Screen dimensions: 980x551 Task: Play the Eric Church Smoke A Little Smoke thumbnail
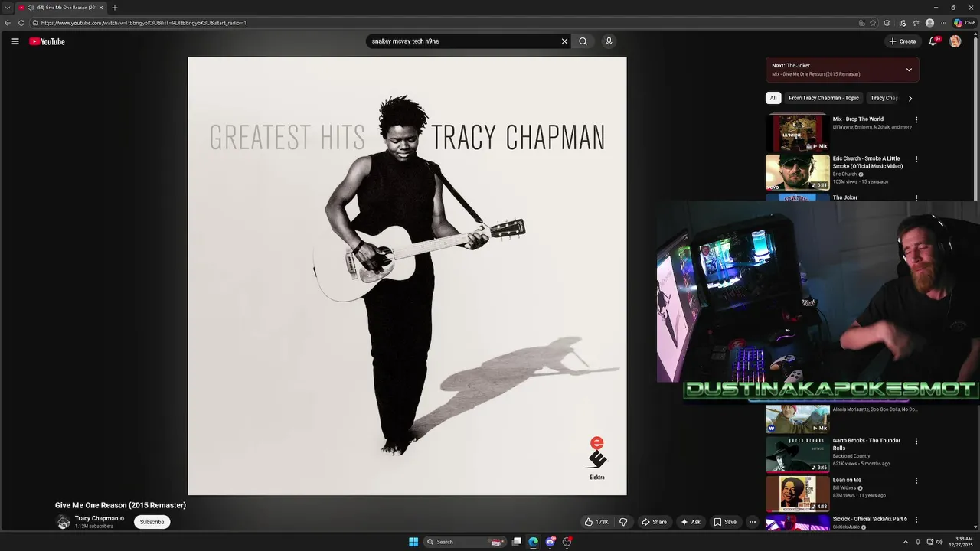(x=798, y=172)
